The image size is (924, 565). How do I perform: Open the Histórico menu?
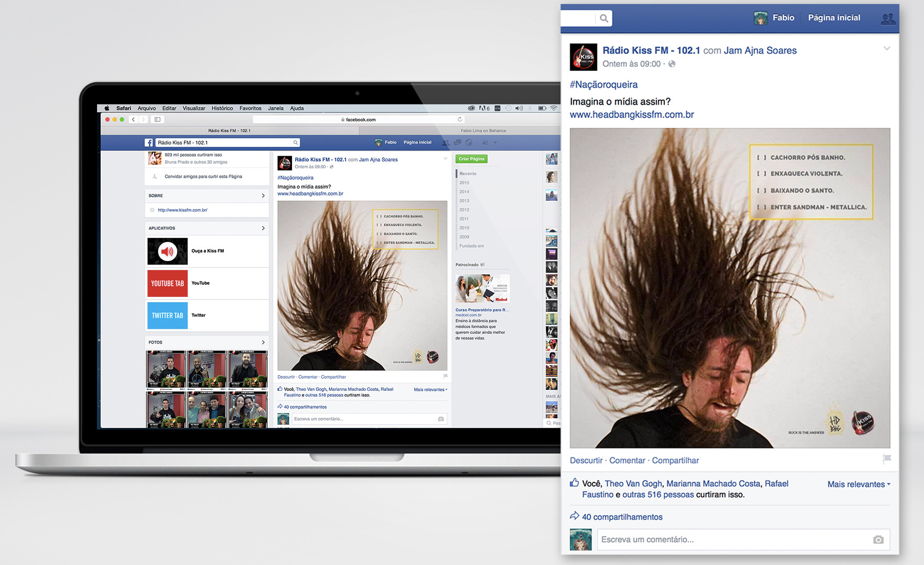click(222, 108)
